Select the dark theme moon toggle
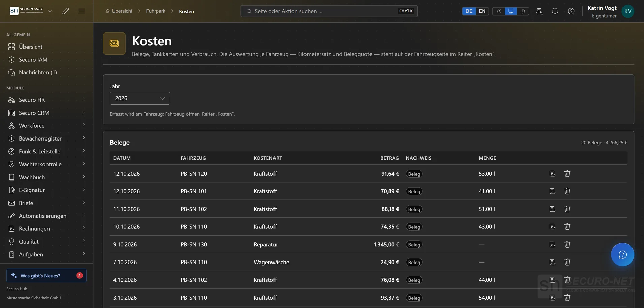The image size is (644, 308). pos(523,11)
